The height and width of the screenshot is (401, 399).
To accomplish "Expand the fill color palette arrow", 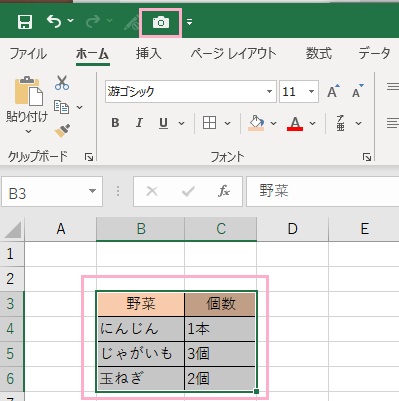I will [x=273, y=123].
